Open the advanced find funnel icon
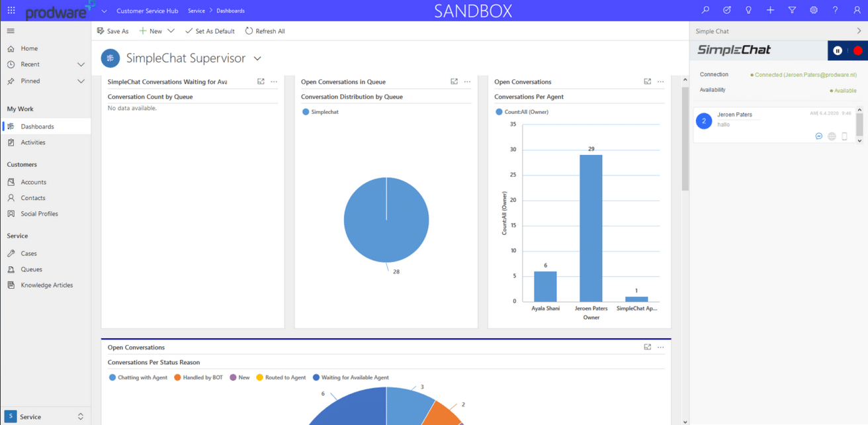This screenshot has height=425, width=868. tap(792, 11)
